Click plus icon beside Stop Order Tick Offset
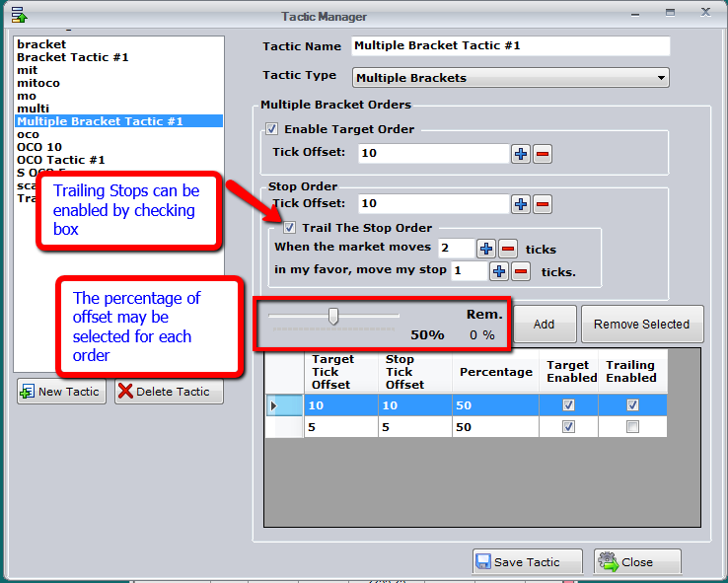This screenshot has height=583, width=728. click(x=521, y=204)
